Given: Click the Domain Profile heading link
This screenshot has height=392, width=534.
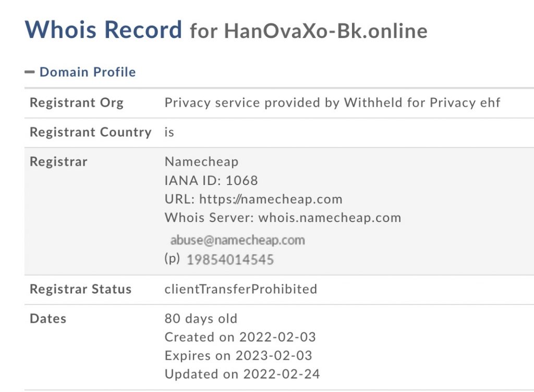Looking at the screenshot, I should point(88,72).
